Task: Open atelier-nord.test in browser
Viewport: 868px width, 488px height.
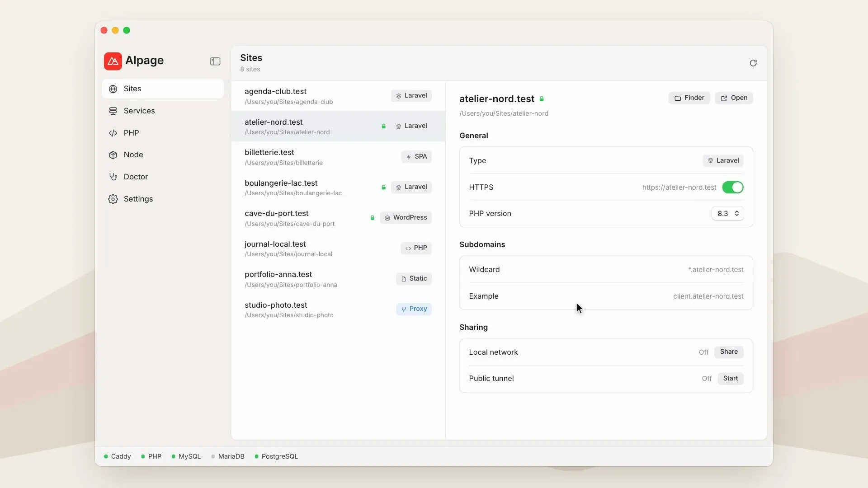Action: (734, 98)
